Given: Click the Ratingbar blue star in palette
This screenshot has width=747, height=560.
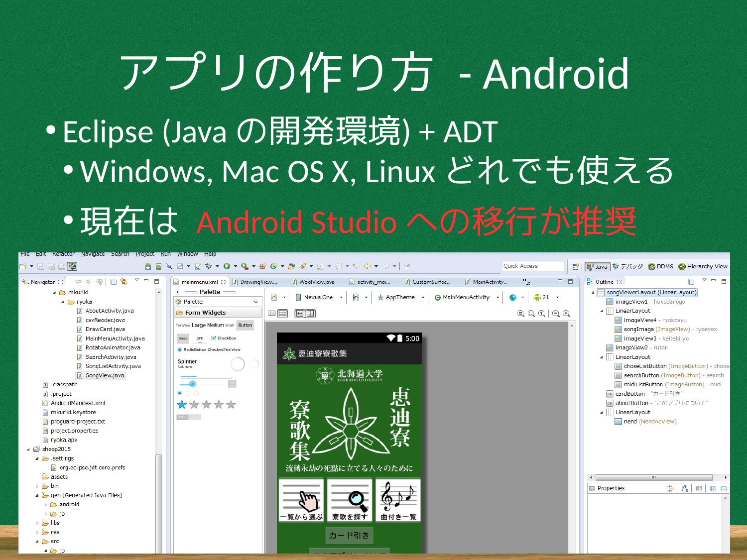Looking at the screenshot, I should tap(182, 405).
